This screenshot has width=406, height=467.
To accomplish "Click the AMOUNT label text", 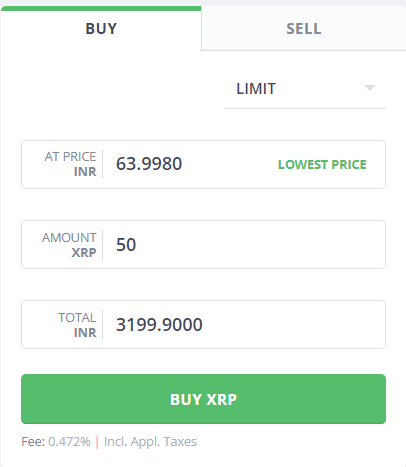I will tap(69, 238).
